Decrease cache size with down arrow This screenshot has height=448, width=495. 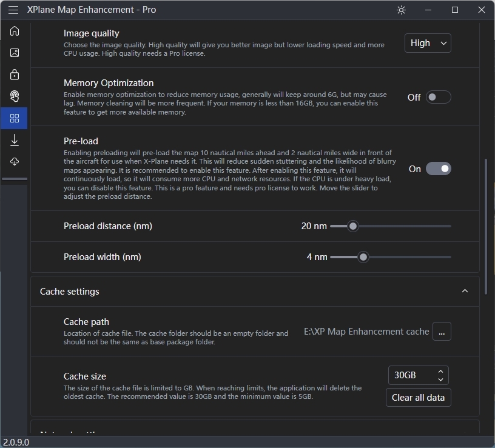point(440,379)
